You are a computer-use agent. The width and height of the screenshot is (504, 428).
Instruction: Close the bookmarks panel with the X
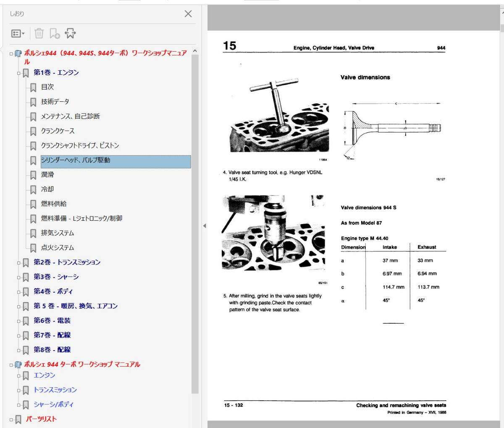click(188, 14)
